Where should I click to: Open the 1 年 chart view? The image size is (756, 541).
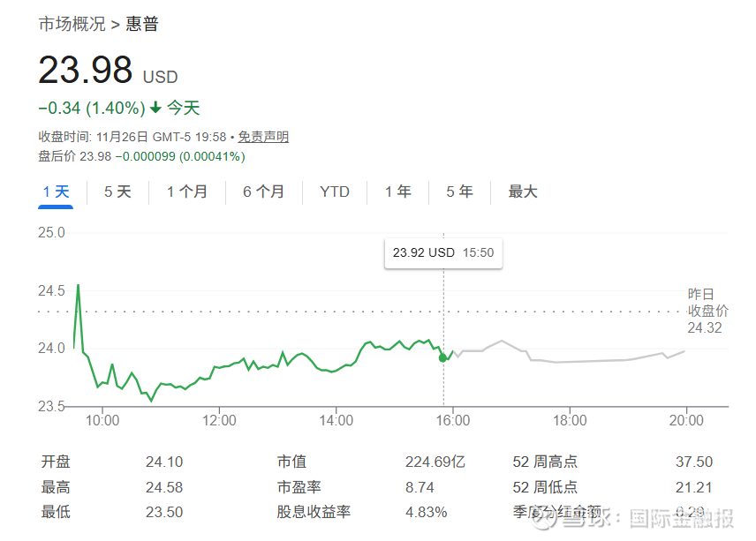tap(397, 192)
